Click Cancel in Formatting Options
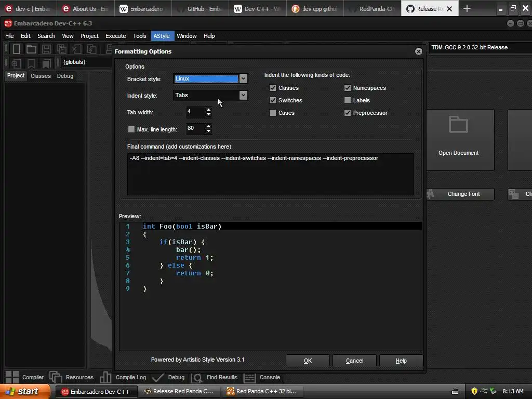The image size is (532, 399). coord(354,361)
